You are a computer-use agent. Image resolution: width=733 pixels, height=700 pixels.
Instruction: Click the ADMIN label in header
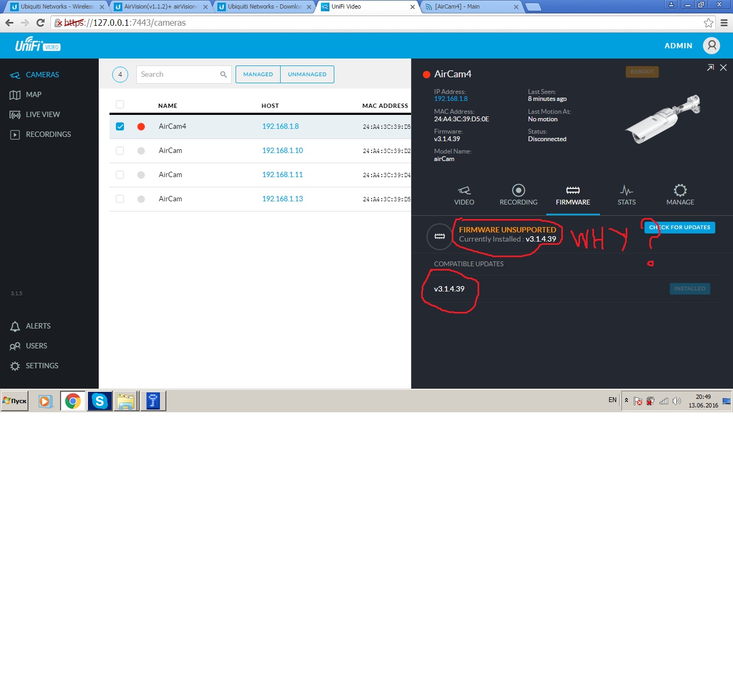[x=678, y=46]
